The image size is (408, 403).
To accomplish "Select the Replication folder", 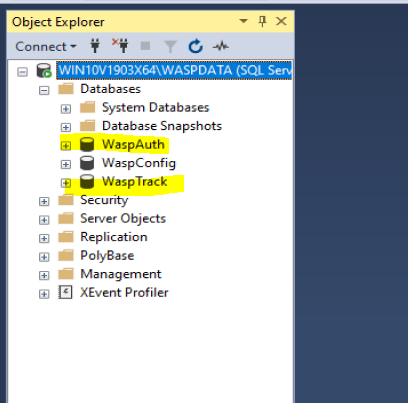I will [x=114, y=237].
